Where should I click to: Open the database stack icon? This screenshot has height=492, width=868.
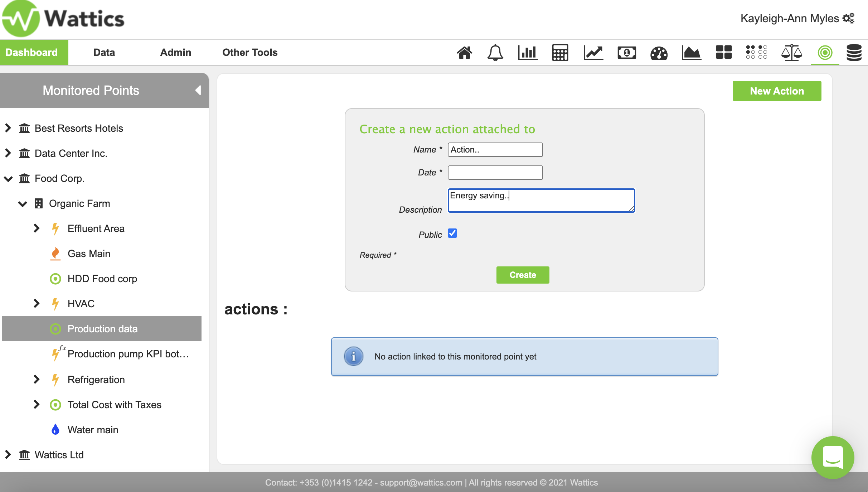pos(854,53)
